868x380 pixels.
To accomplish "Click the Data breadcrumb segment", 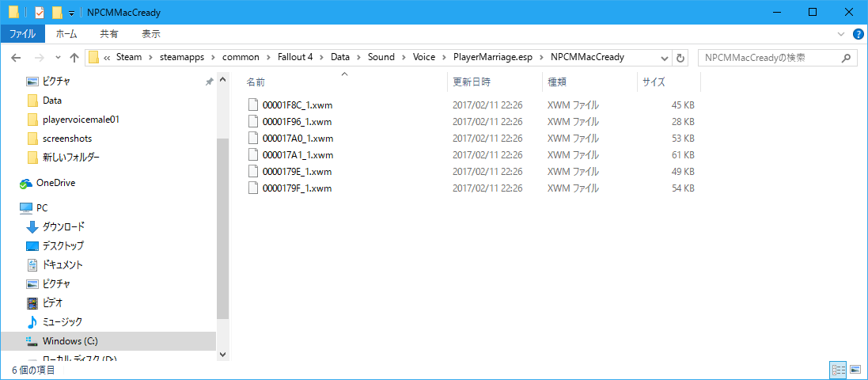I will coord(341,58).
